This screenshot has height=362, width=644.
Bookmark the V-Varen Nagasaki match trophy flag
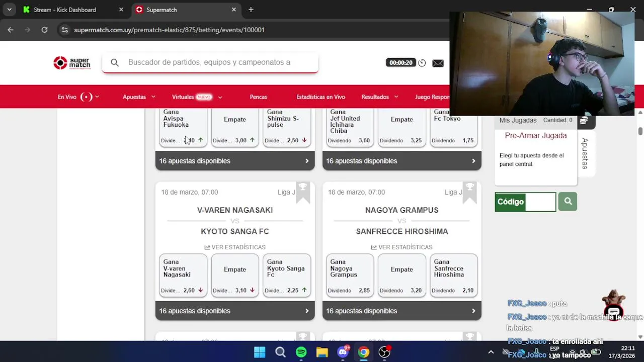click(303, 193)
